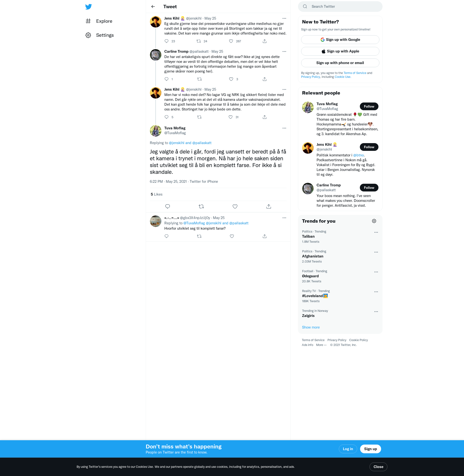The image size is (464, 476).
Task: Open the Taliban trending topic
Action: (340, 236)
